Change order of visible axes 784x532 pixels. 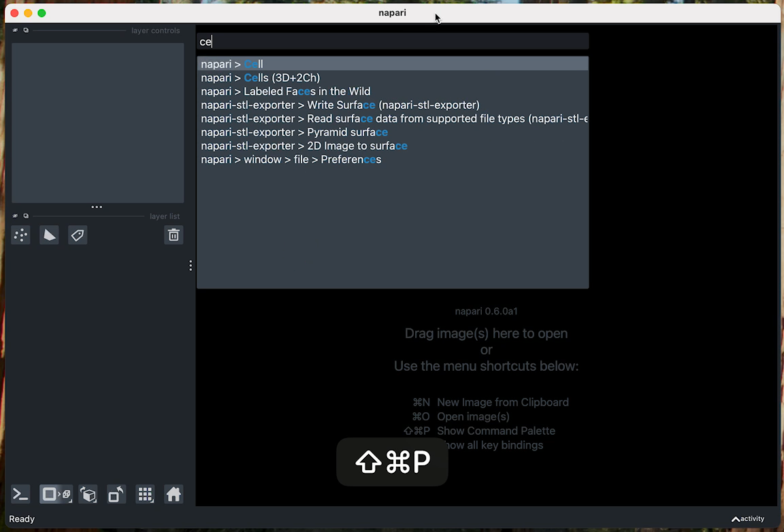88,495
